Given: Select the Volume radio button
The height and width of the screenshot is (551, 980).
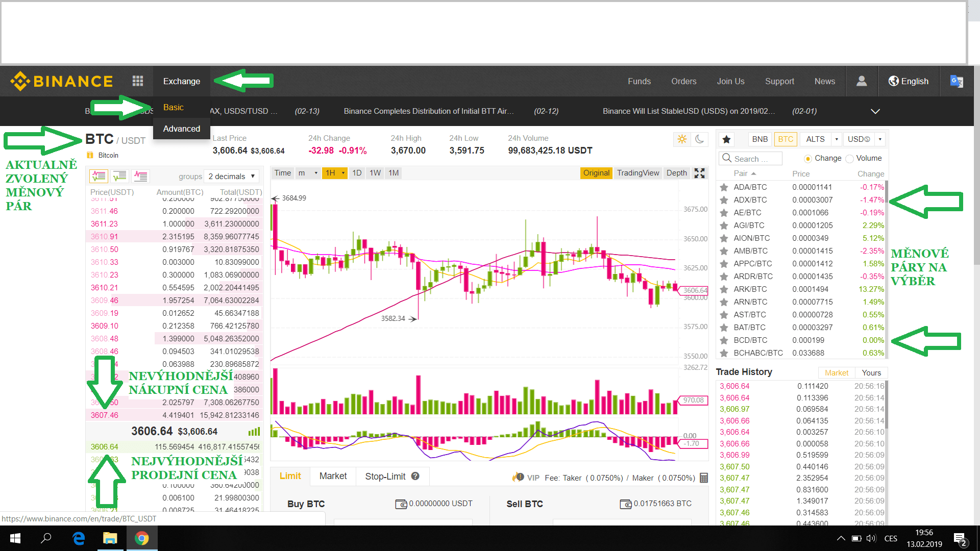Looking at the screenshot, I should 849,159.
